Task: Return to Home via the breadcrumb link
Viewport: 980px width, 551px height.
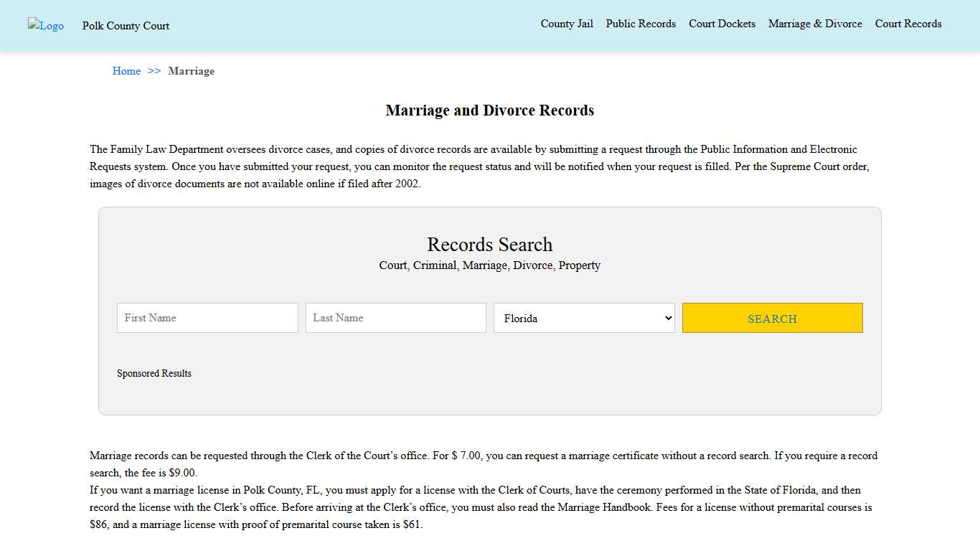Action: tap(126, 71)
